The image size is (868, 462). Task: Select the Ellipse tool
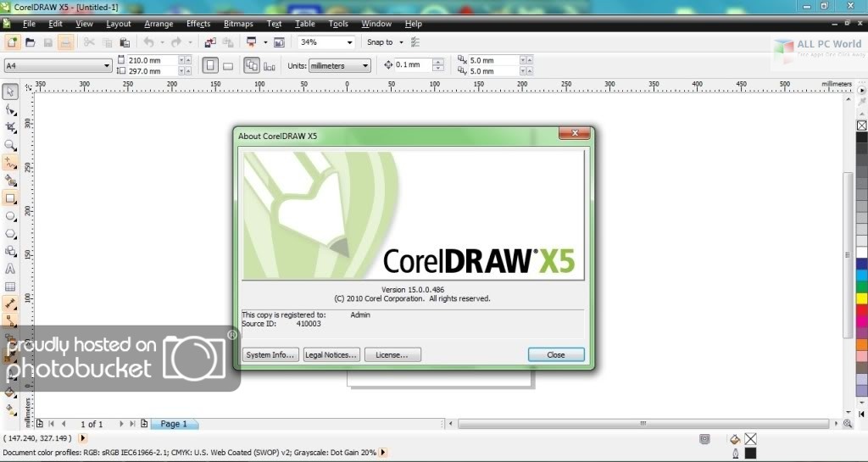tap(10, 216)
